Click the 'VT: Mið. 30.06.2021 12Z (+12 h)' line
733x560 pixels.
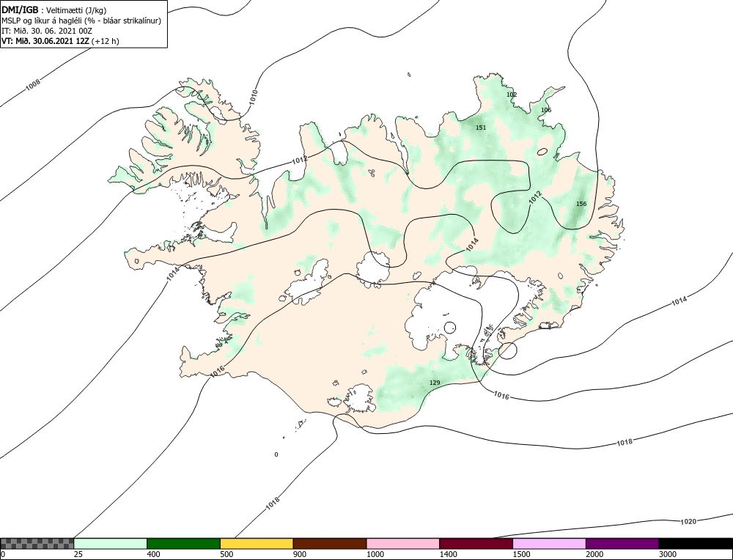(60, 40)
